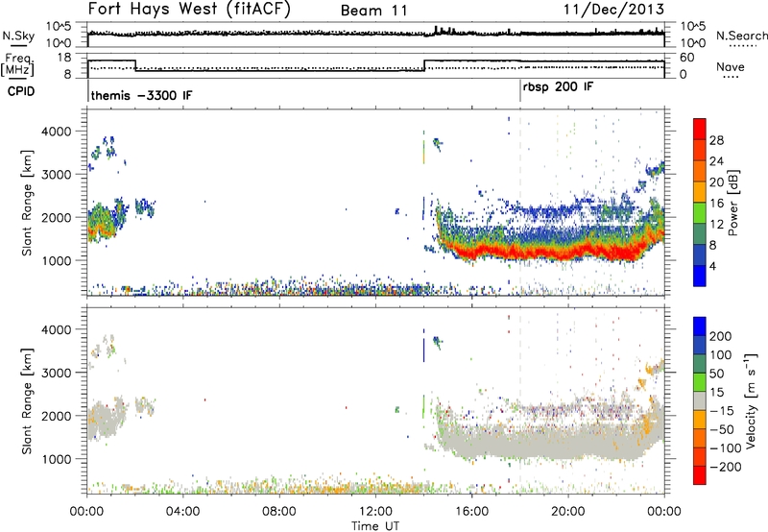Viewport: 768px width, 532px height.
Task: Click the 'CPID' row label
Action: [x=21, y=91]
